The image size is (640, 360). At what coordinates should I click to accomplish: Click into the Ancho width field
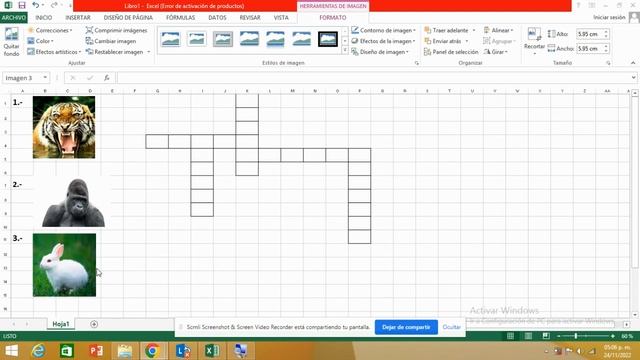[589, 48]
